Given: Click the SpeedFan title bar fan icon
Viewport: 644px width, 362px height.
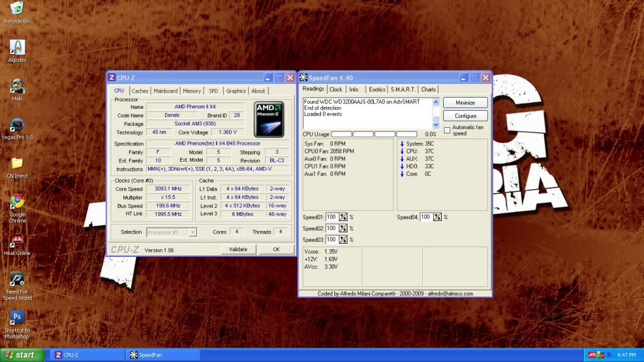Looking at the screenshot, I should 303,77.
